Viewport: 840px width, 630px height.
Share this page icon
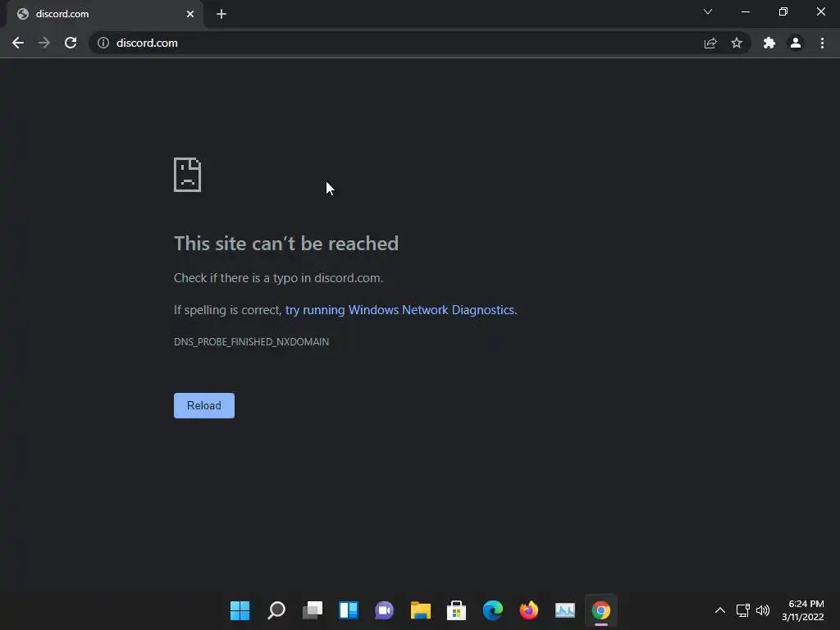click(x=710, y=43)
